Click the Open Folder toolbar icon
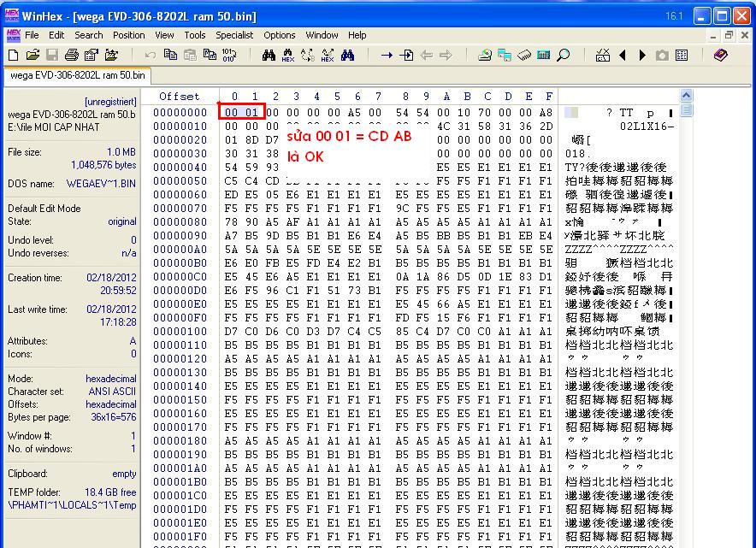 (111, 56)
